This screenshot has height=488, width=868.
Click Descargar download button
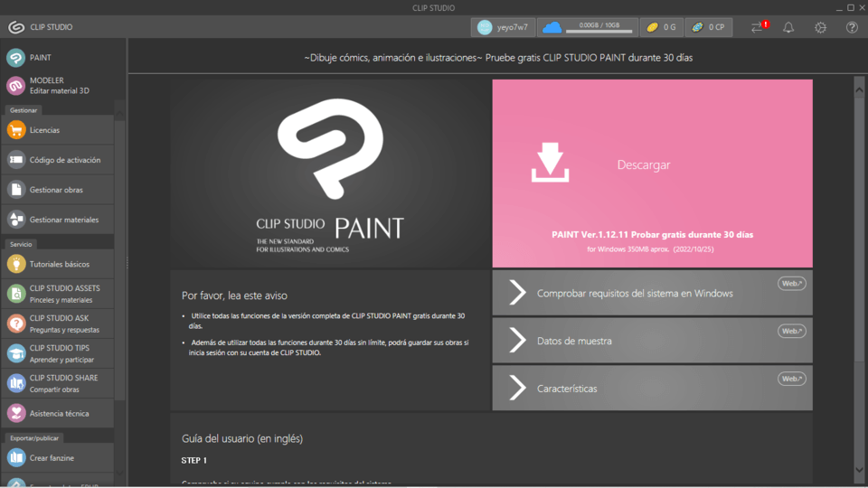(652, 174)
